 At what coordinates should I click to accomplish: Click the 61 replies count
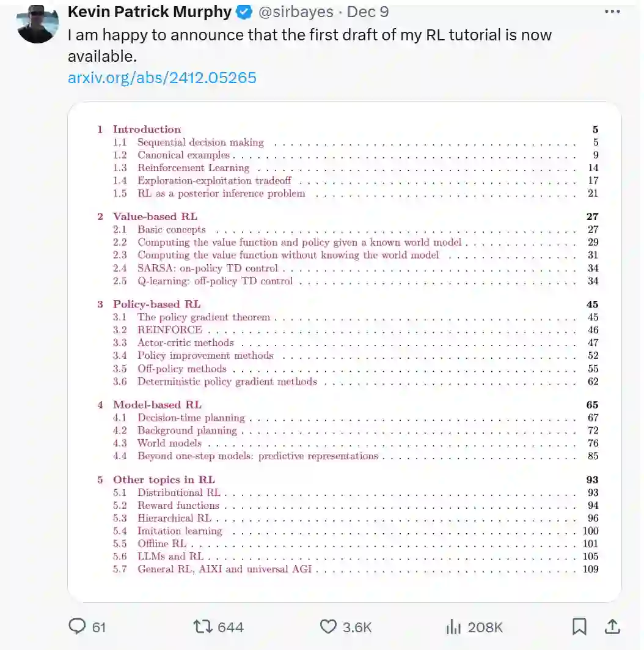point(99,627)
